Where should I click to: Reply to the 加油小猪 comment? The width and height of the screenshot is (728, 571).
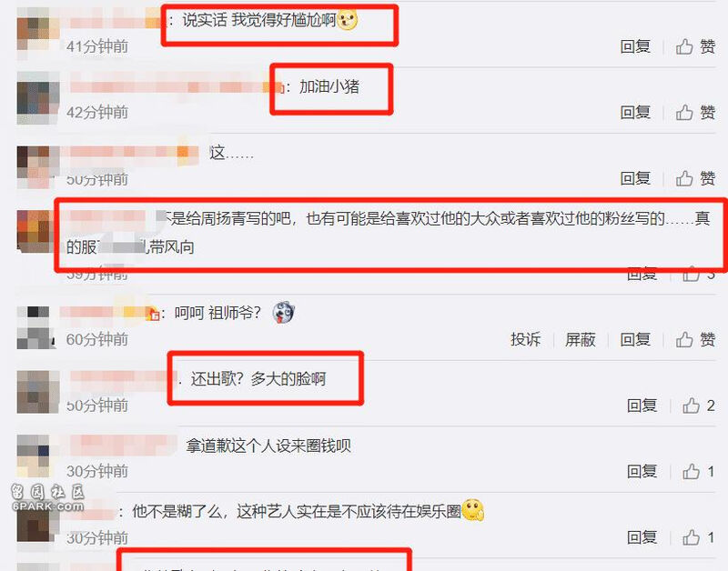tap(635, 112)
